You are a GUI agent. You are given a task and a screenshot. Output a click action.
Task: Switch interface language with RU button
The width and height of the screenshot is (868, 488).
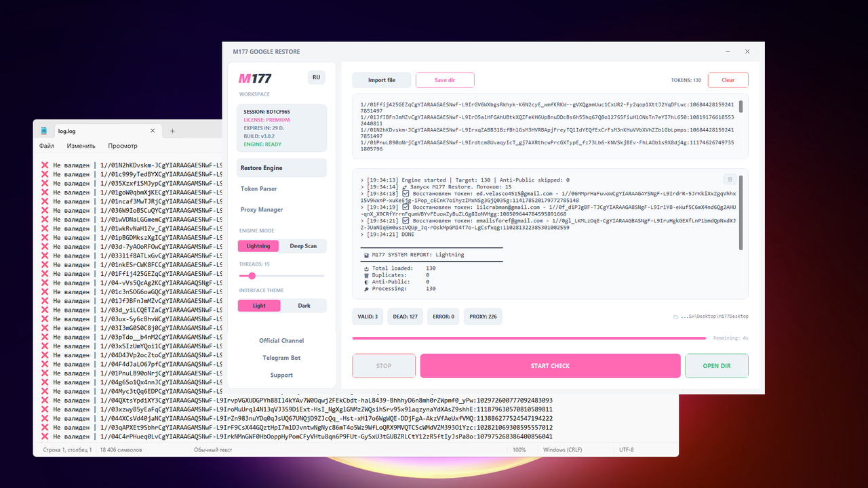[316, 77]
